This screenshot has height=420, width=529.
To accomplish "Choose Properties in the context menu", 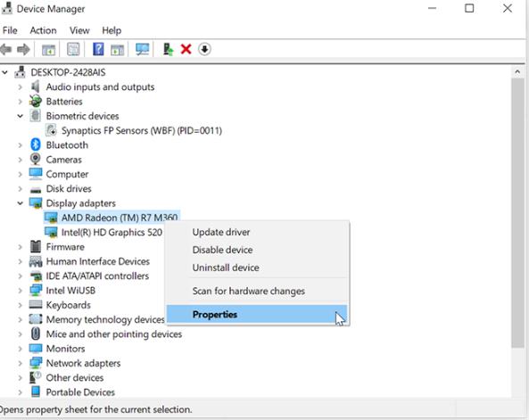I will pos(257,314).
